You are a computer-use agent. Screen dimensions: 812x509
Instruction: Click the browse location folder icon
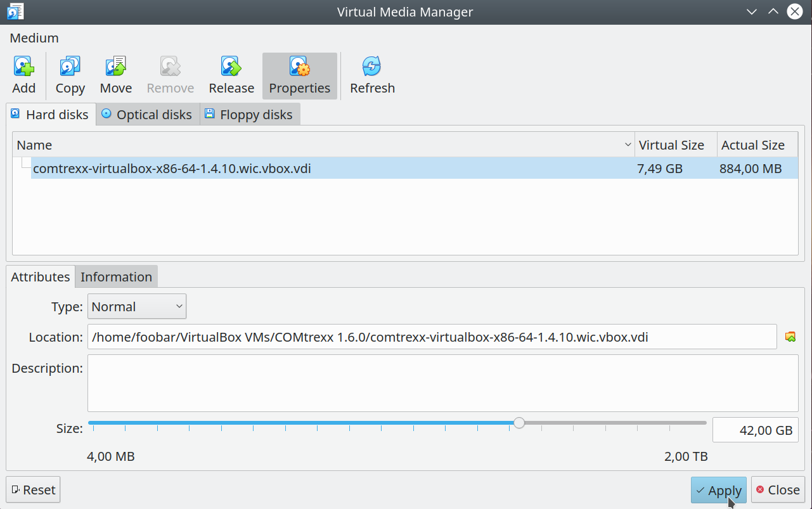pyautogui.click(x=790, y=337)
